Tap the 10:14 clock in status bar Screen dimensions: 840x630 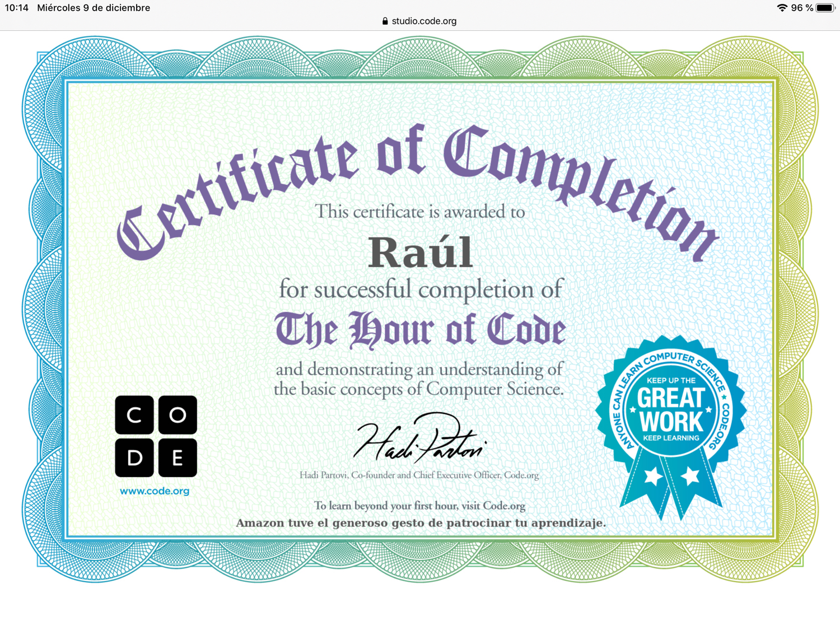pyautogui.click(x=17, y=8)
